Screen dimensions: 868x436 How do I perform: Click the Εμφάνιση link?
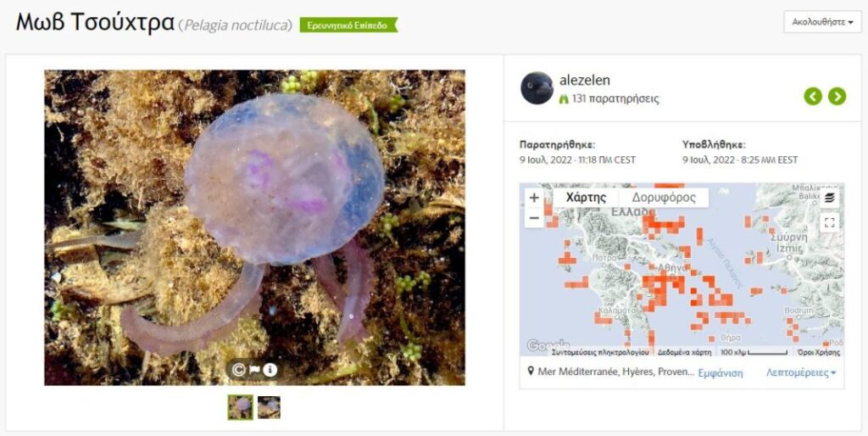pos(721,373)
